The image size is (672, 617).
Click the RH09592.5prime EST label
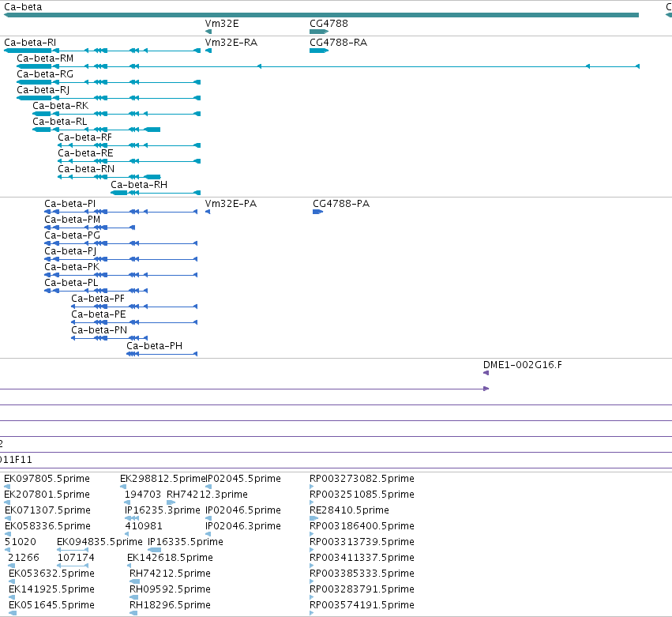coord(170,589)
